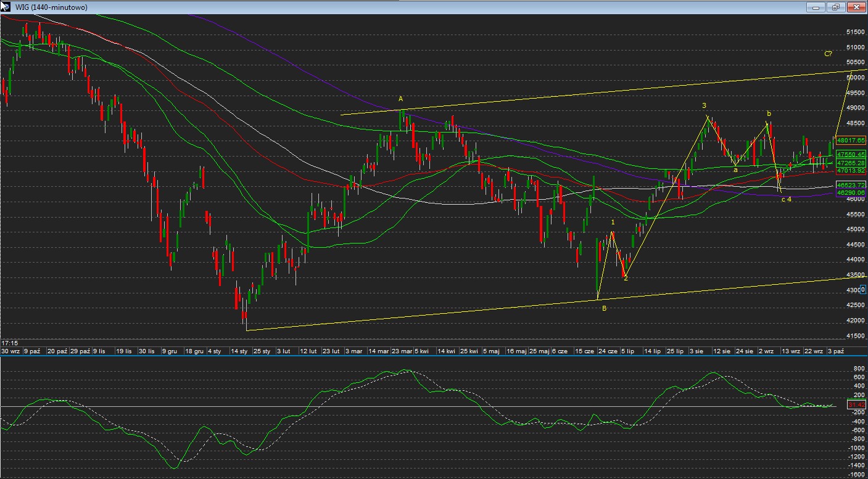Select the green 47550.45 moving average label
The width and height of the screenshot is (868, 479).
(851, 155)
